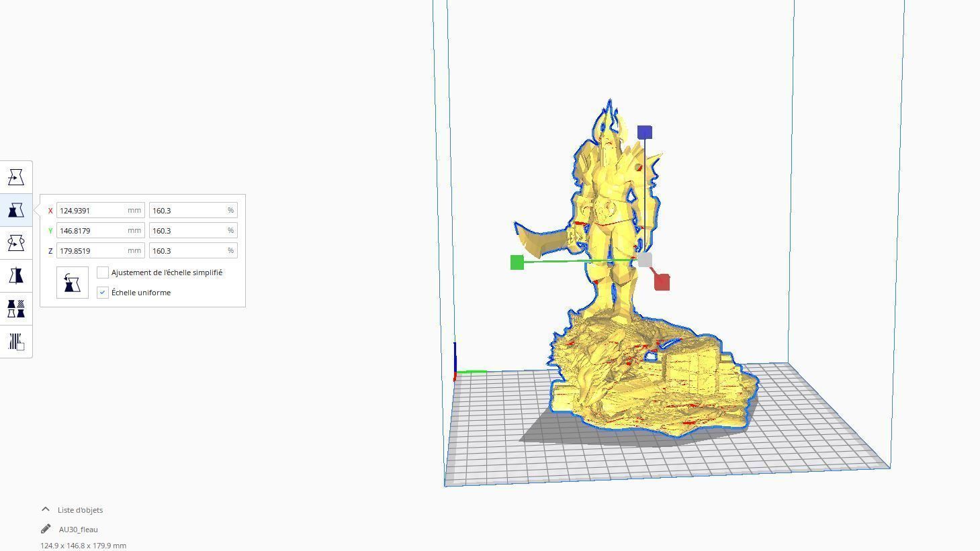
Task: Click the red X-axis scale handle
Action: tap(662, 282)
